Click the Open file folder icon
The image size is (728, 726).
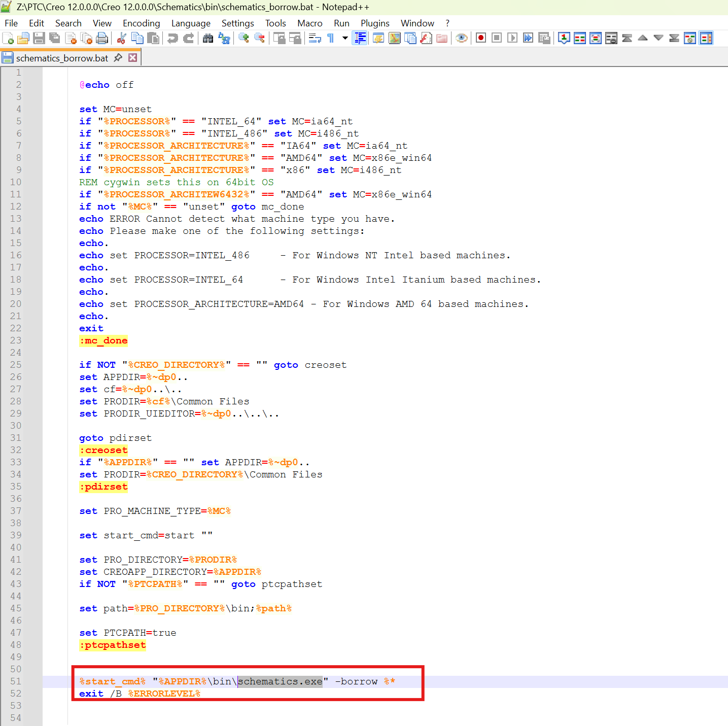tap(23, 38)
